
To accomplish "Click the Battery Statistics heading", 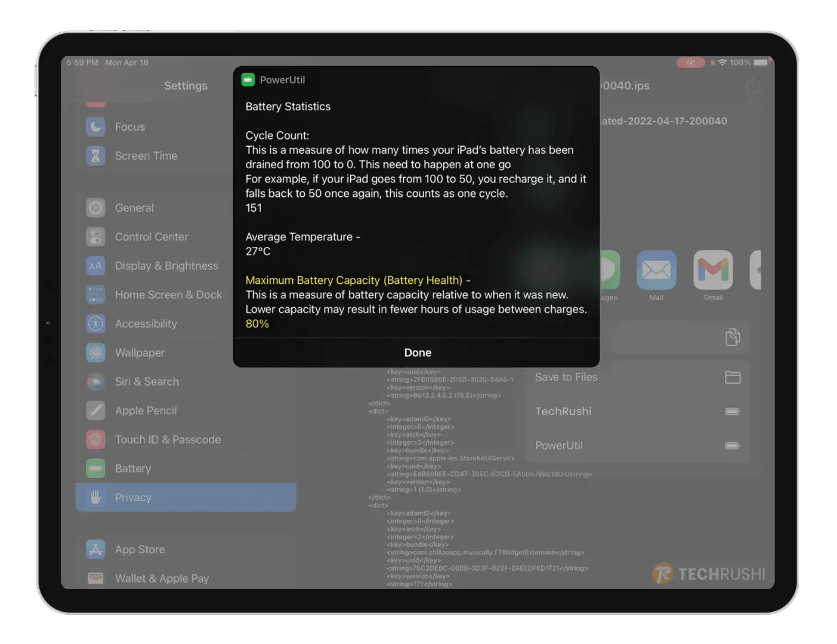I will (288, 106).
